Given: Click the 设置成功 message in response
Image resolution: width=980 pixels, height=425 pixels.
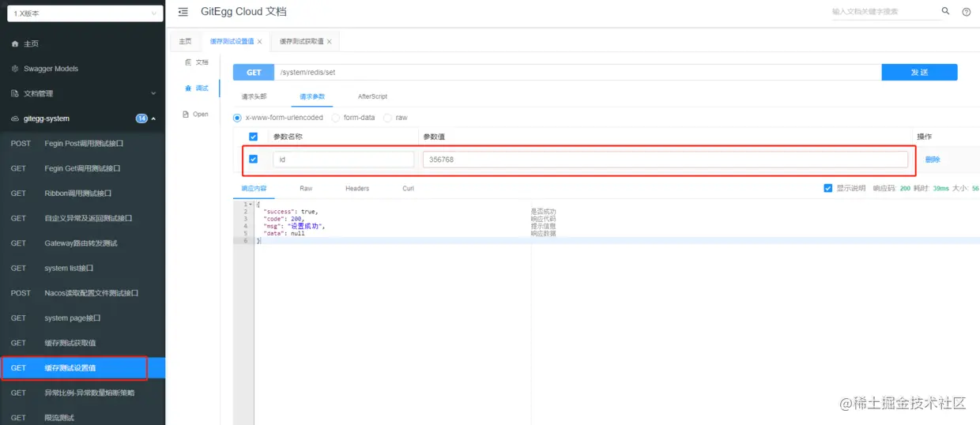Looking at the screenshot, I should click(304, 226).
